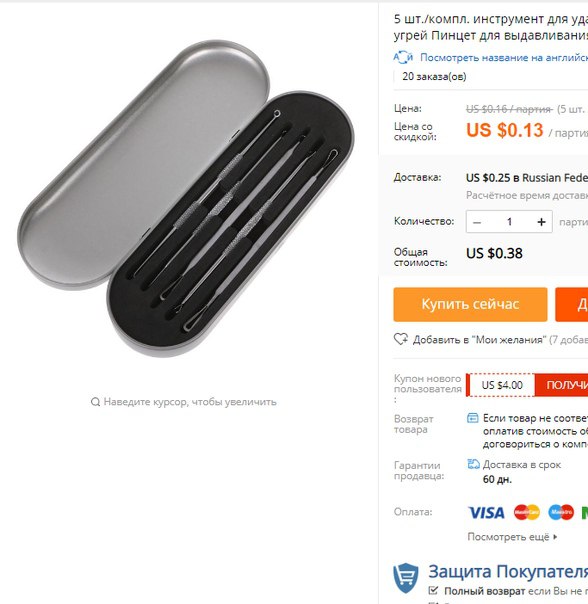Viewport: 588px width, 604px height.
Task: Tick the checkbox next to Полный возврат
Action: click(433, 591)
